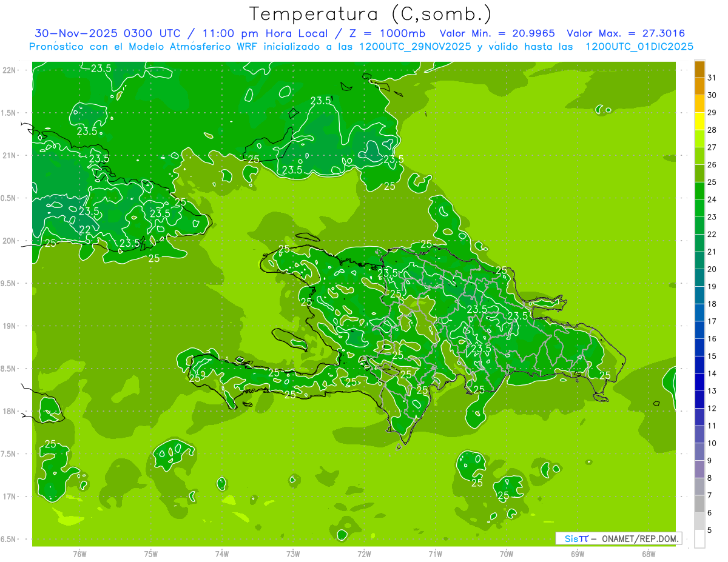Click the "SisTT - ONAMET/REP.DOM." credit box
The height and width of the screenshot is (562, 728).
point(618,538)
